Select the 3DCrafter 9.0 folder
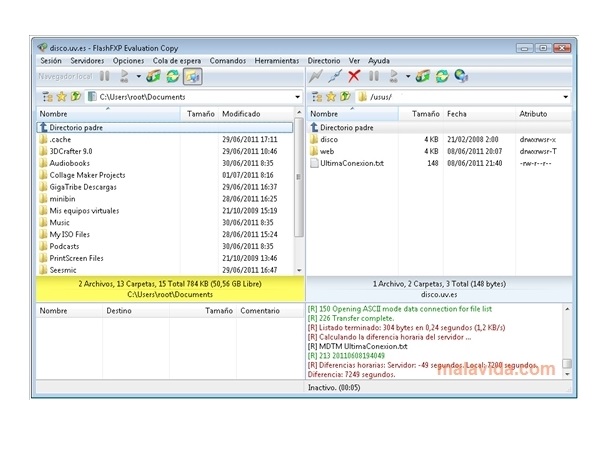 point(165,151)
